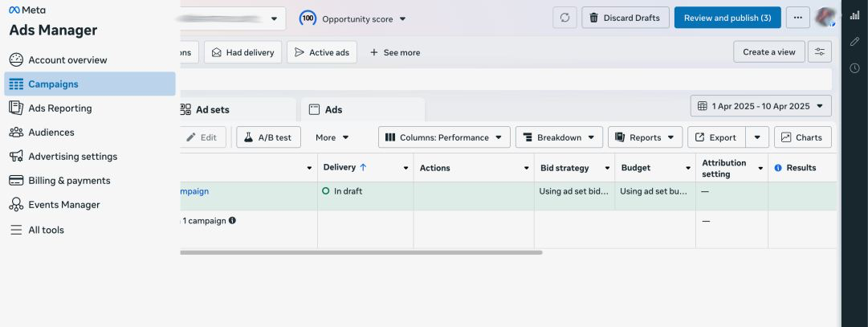Apply the Had delivery filter
The width and height of the screenshot is (868, 327).
[x=243, y=52]
